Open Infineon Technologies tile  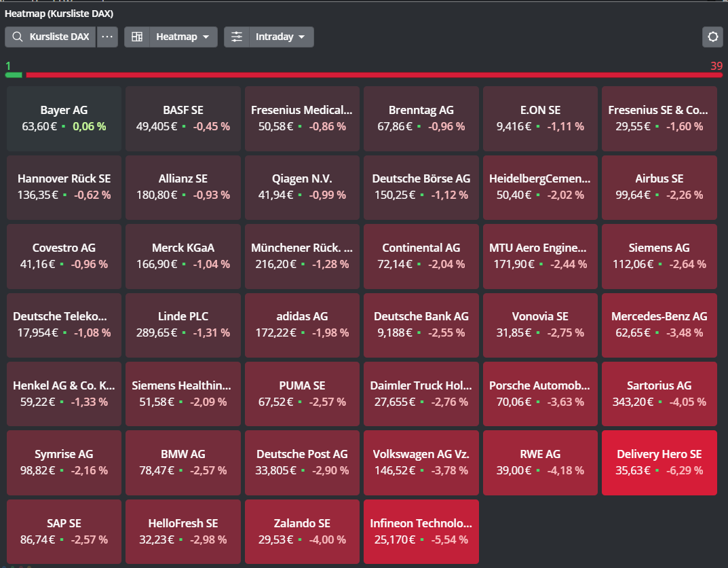(421, 532)
